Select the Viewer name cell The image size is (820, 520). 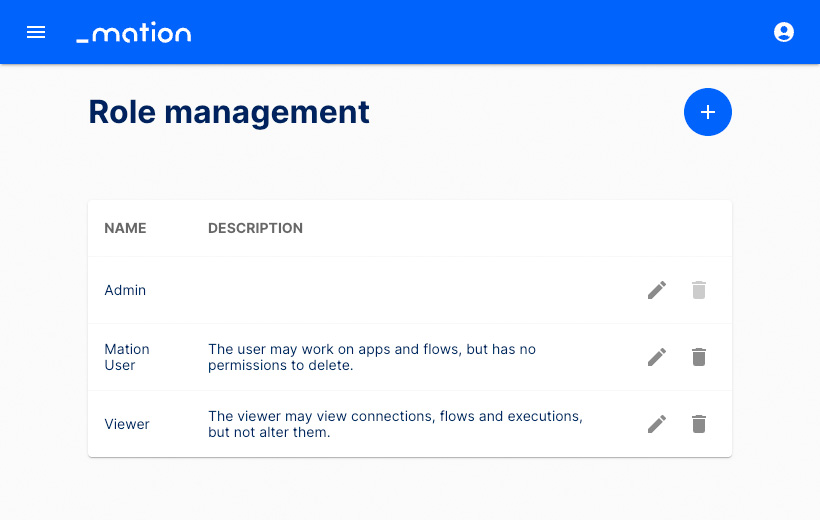coord(127,424)
